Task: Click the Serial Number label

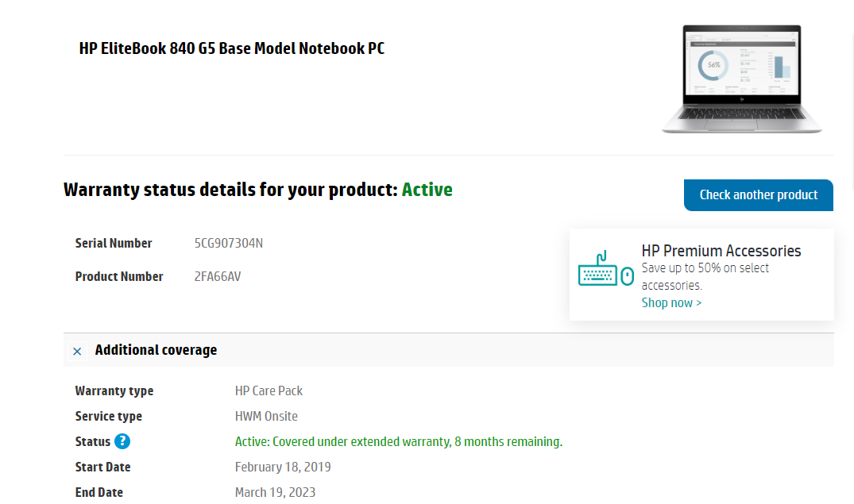Action: click(x=114, y=243)
